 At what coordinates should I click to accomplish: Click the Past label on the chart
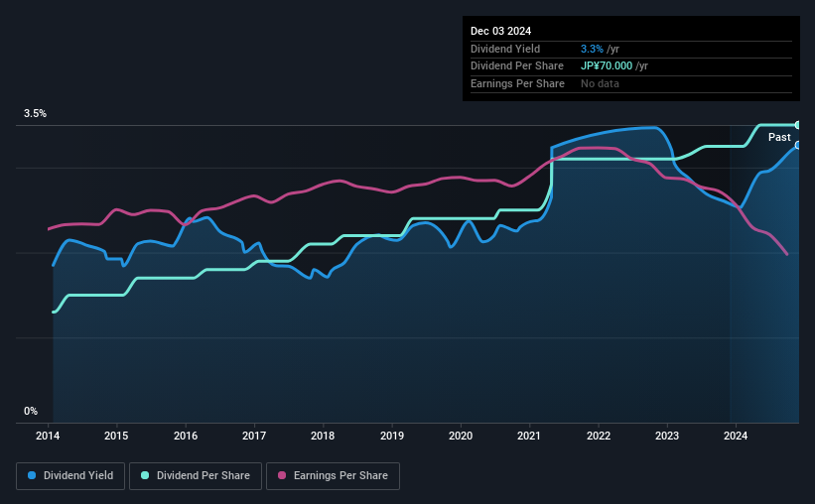pyautogui.click(x=779, y=137)
